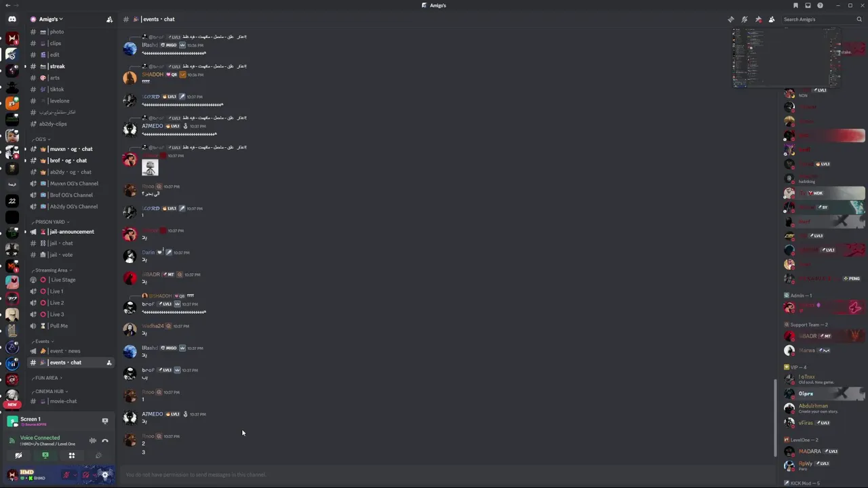Open server with number 22 icon

12,201
